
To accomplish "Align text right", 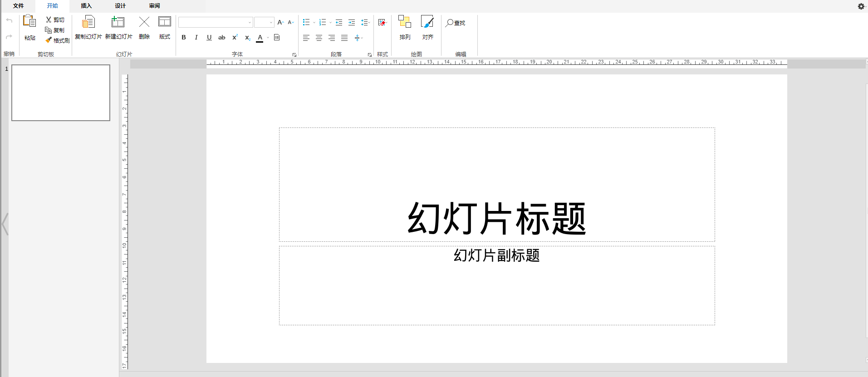I will pos(332,38).
